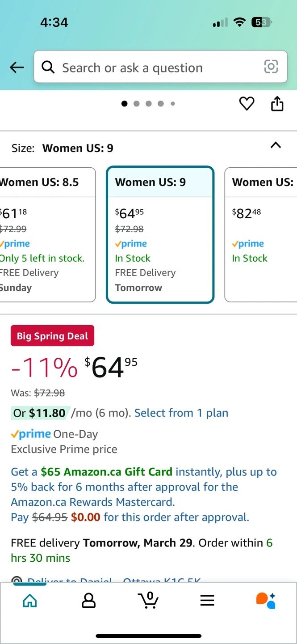The image size is (297, 644).
Task: Select the Women US: 8.5 size
Action: click(47, 235)
